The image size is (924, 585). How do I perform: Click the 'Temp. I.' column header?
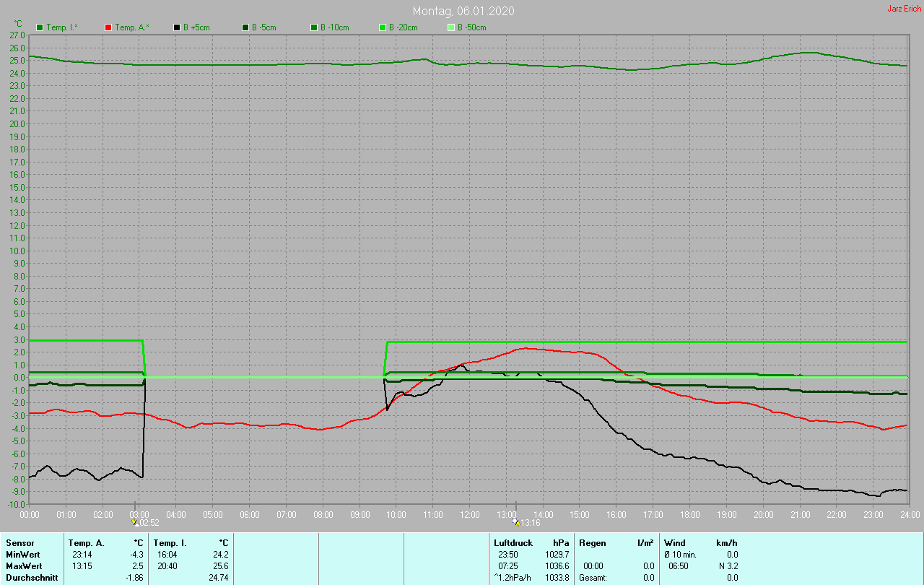click(170, 542)
